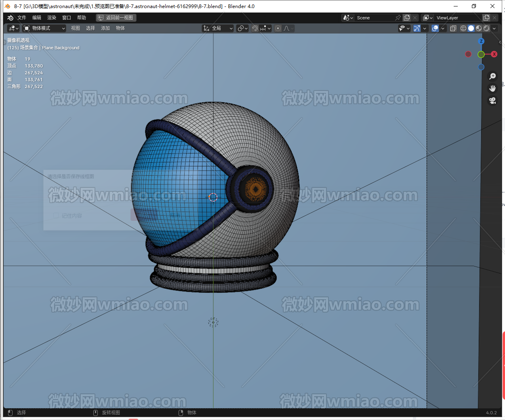Click the 三角形 267,522 statistic
This screenshot has height=420, width=505.
point(25,86)
